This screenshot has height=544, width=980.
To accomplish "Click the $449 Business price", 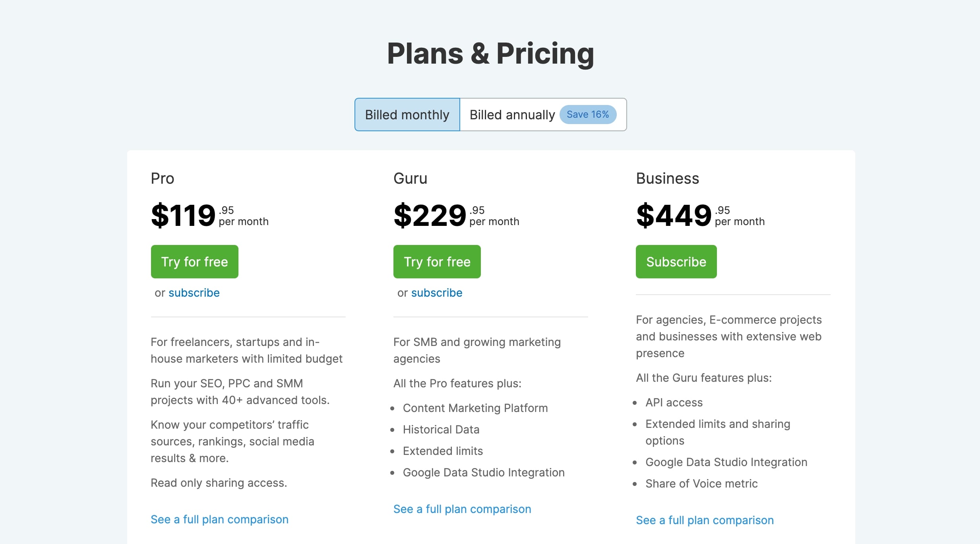I will tap(674, 215).
